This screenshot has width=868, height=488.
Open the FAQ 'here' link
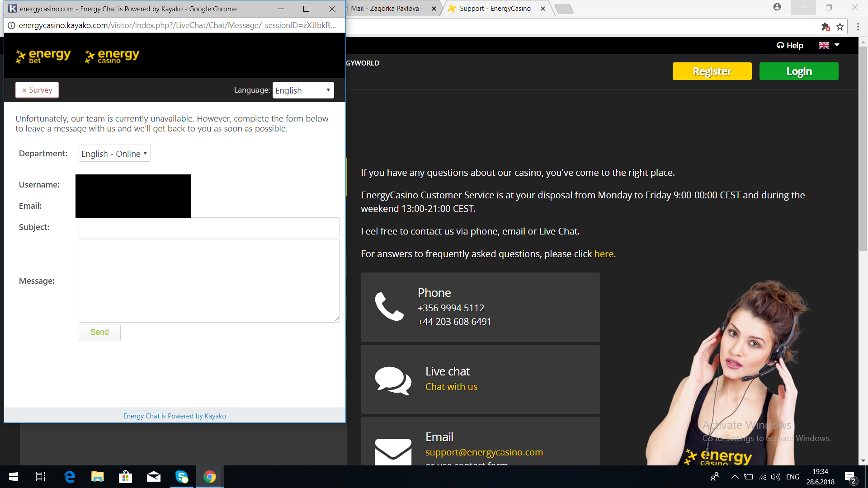point(604,254)
